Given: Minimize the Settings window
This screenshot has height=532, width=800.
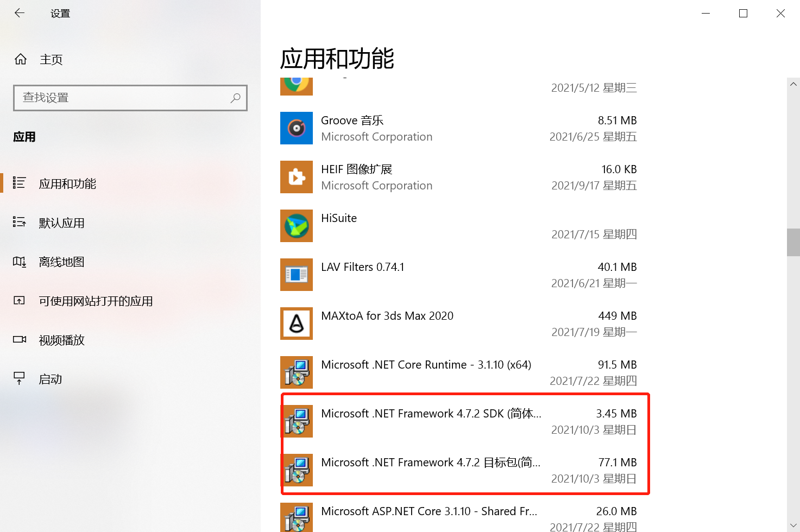Looking at the screenshot, I should tap(706, 13).
